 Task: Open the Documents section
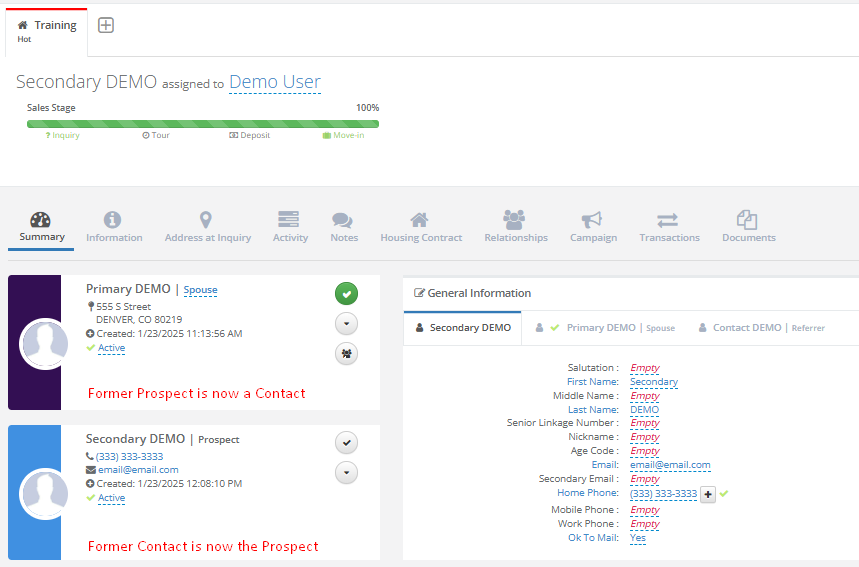pyautogui.click(x=748, y=227)
